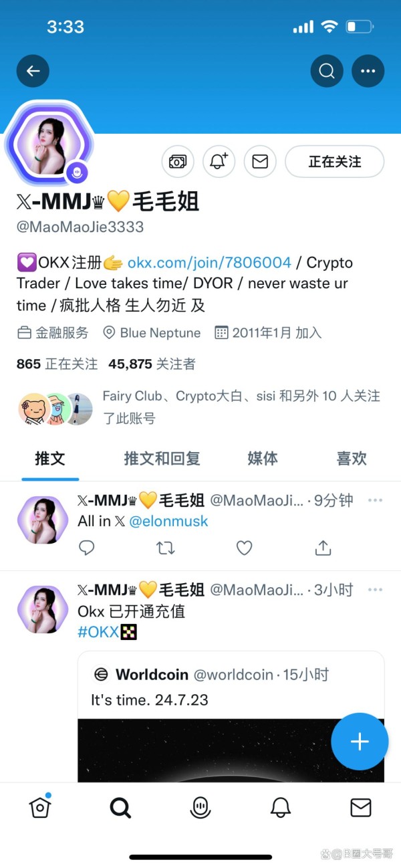Image resolution: width=401 pixels, height=868 pixels.
Task: Open the 喜欢 likes tab
Action: tap(352, 459)
